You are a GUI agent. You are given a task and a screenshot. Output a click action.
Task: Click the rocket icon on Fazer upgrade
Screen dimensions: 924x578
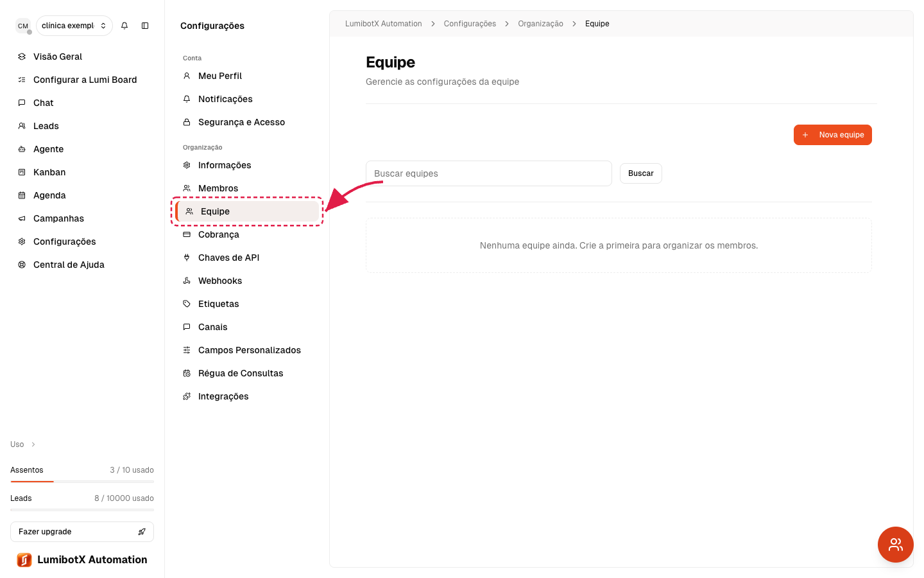(x=142, y=532)
